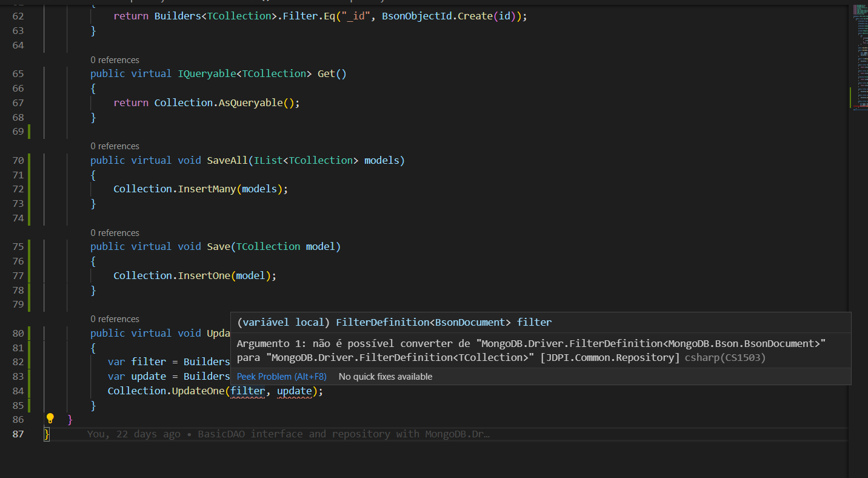Click 'FilterDefinition<BsonDocument> filter' hover header
The width and height of the screenshot is (868, 478).
pyautogui.click(x=444, y=322)
